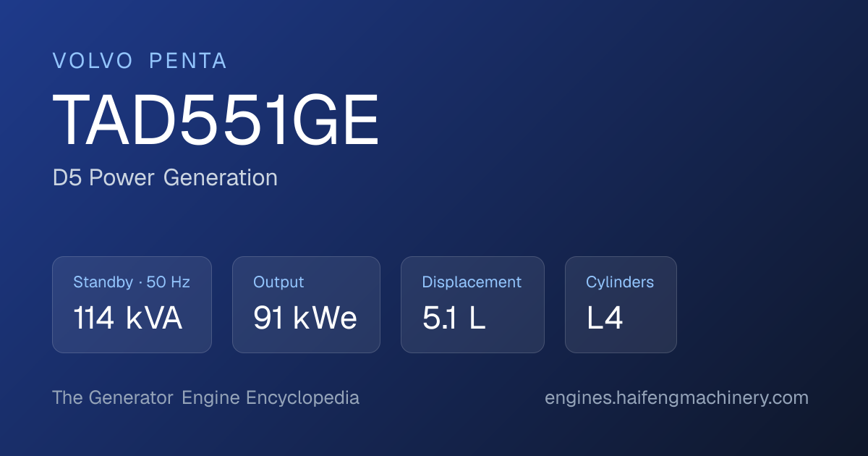
Task: Click the word VOLVO in the brand line
Action: point(93,62)
